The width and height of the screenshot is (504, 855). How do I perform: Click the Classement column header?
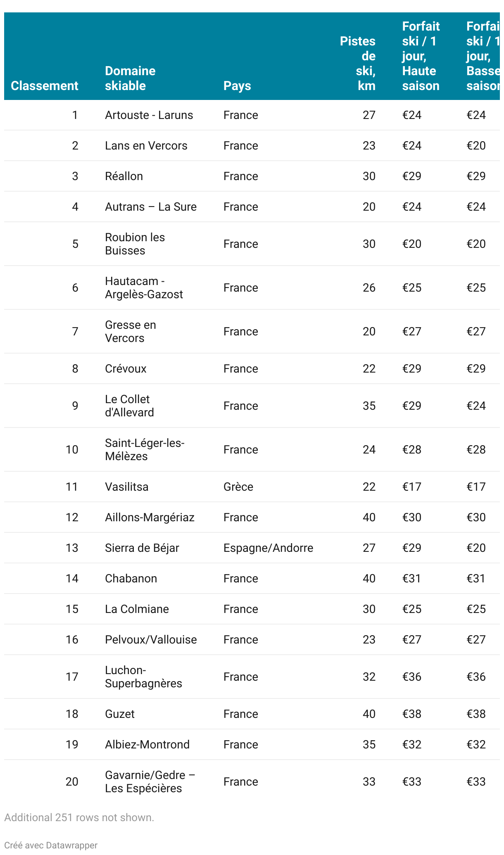pos(44,85)
